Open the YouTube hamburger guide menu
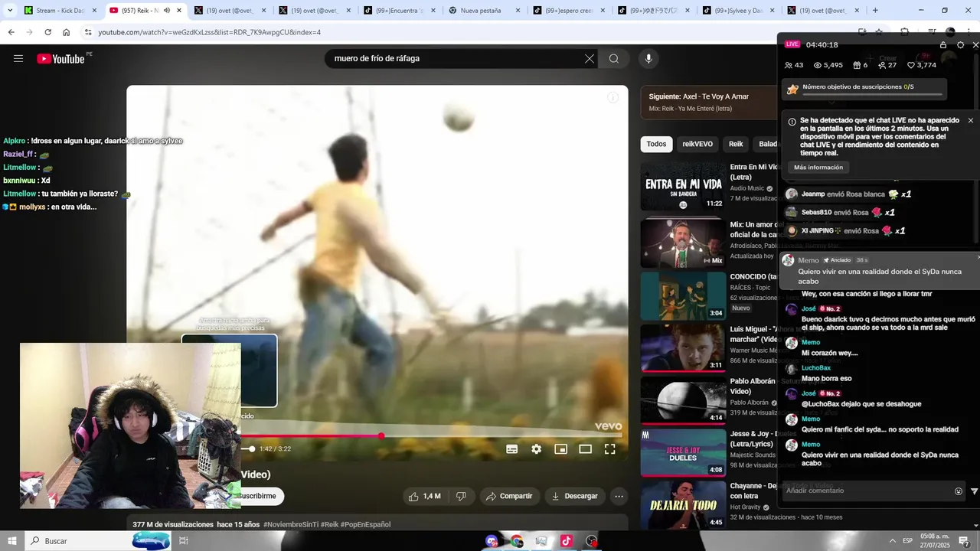 click(x=18, y=58)
